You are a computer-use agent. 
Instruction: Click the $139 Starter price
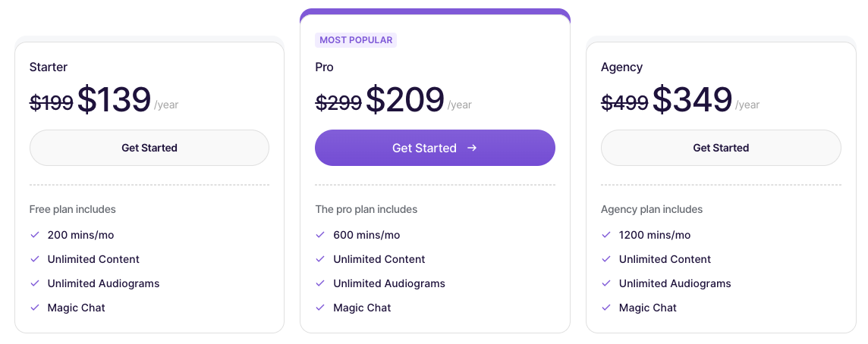click(x=114, y=100)
